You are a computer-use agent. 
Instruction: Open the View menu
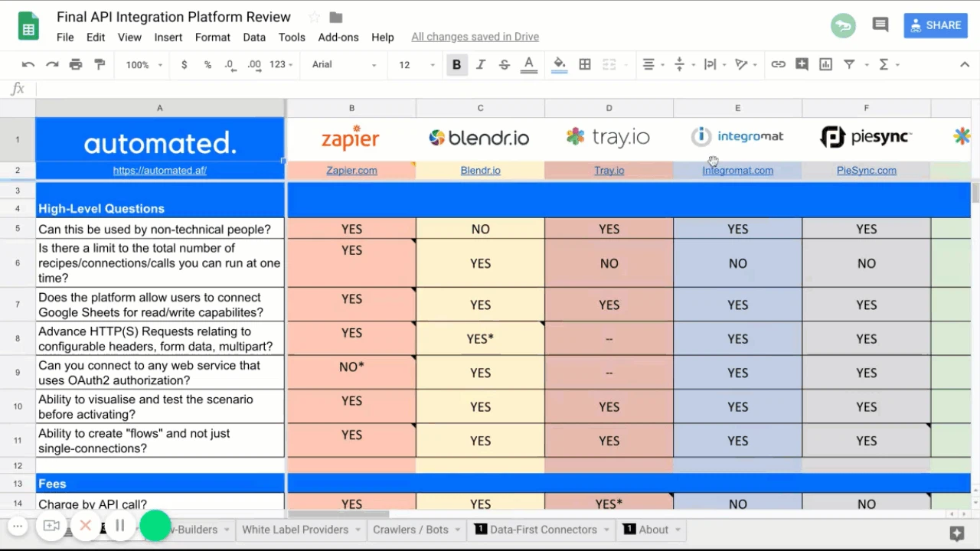pos(129,37)
